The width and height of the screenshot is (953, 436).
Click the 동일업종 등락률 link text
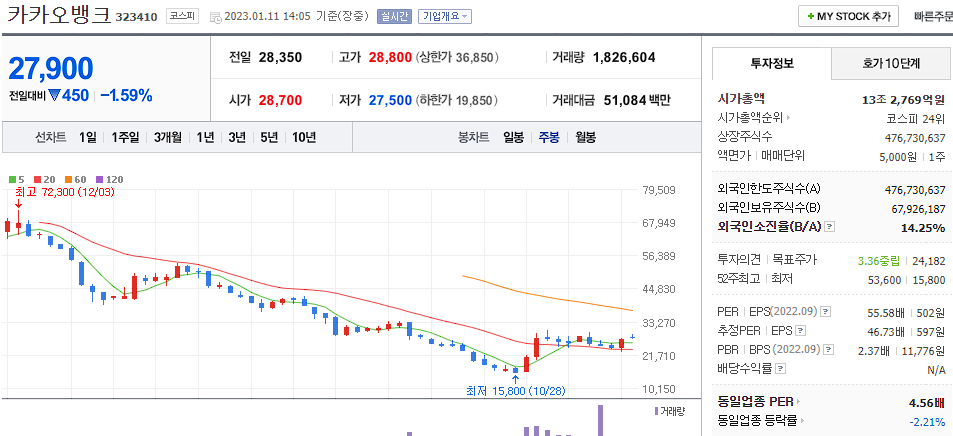[x=757, y=420]
